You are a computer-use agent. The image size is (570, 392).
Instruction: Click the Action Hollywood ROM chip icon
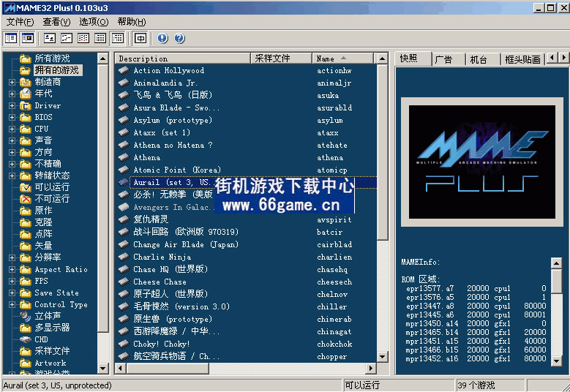coord(124,70)
